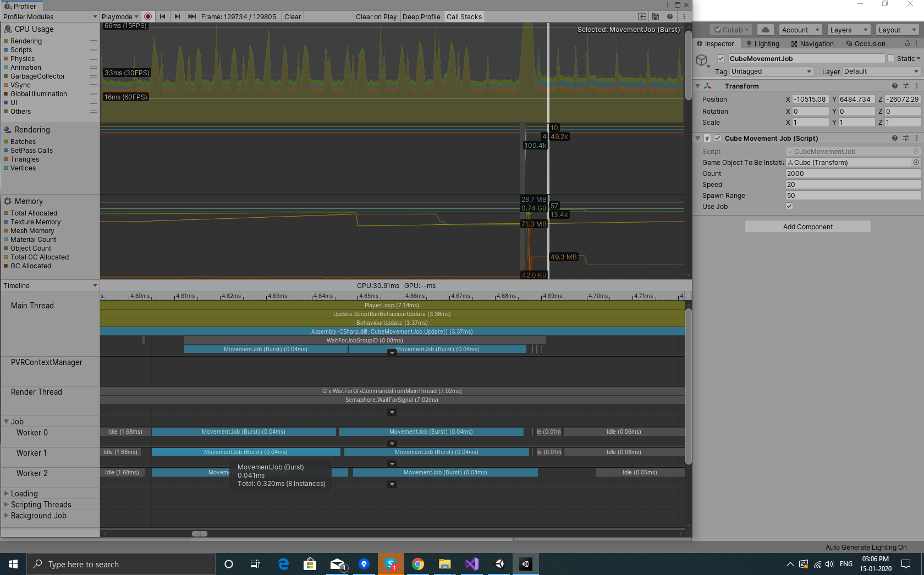The image size is (924, 575).
Task: Expand the Scripting Threads group
Action: [x=7, y=505]
